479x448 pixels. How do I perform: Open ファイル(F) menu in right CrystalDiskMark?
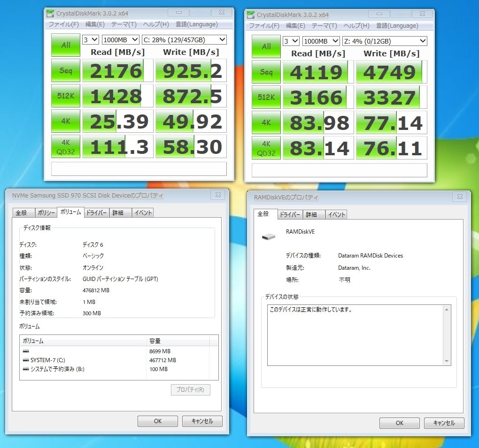pyautogui.click(x=264, y=26)
